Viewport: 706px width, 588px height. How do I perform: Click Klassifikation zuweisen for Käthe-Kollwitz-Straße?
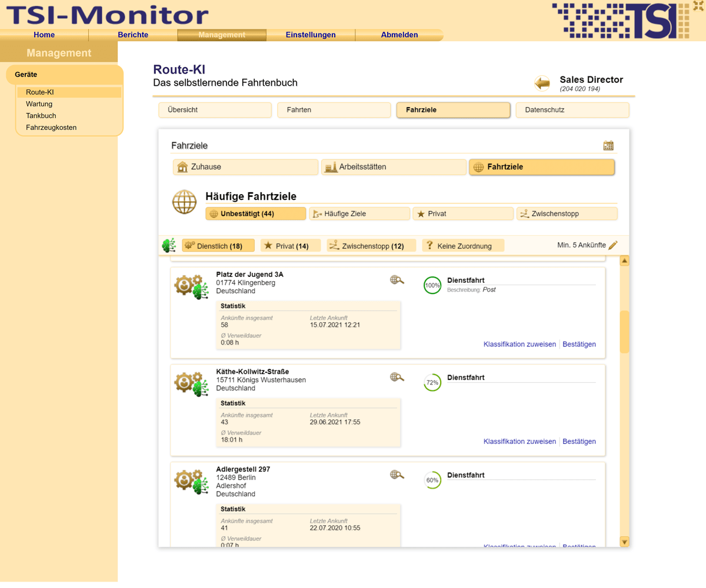point(519,442)
